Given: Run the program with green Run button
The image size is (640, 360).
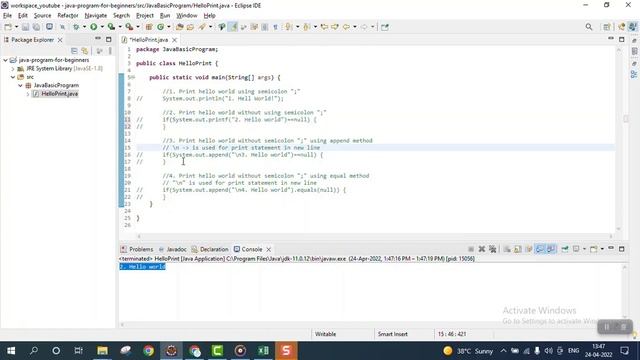Looking at the screenshot, I should [x=93, y=27].
